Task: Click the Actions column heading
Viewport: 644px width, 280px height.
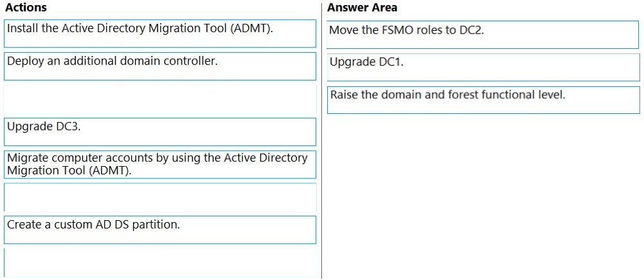Action: click(x=26, y=8)
